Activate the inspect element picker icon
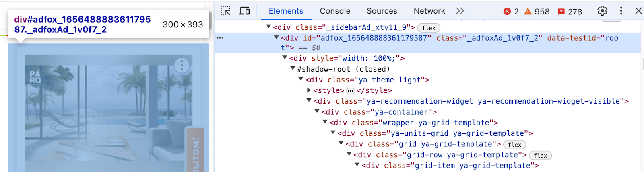The height and width of the screenshot is (172, 644). (226, 11)
